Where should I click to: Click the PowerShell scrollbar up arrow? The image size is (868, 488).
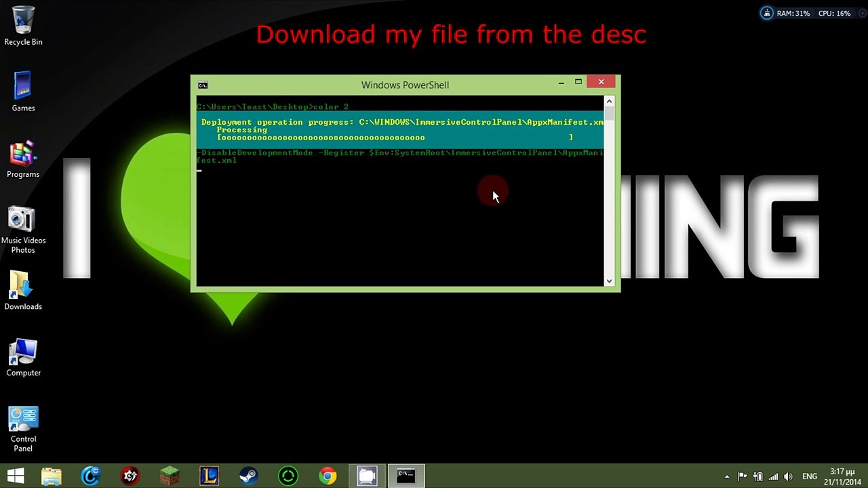point(609,100)
